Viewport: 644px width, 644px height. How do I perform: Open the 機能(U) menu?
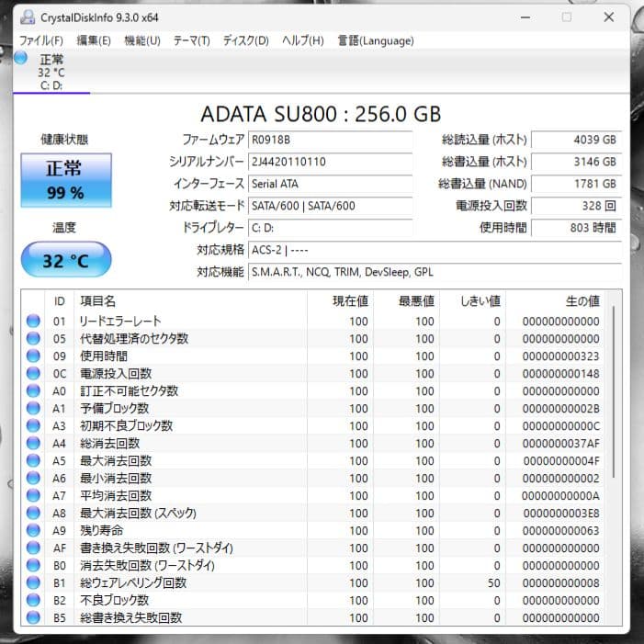tap(142, 40)
